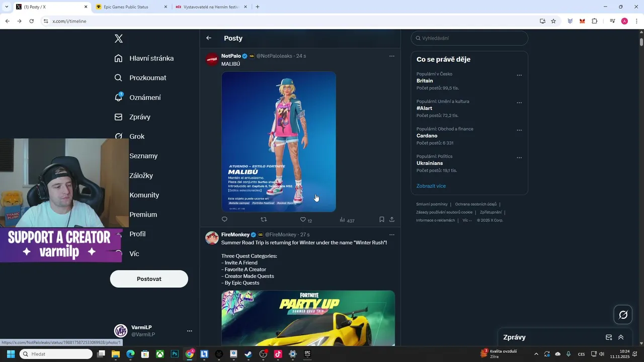Share the NotPalo MALIBÚ post

(392, 219)
